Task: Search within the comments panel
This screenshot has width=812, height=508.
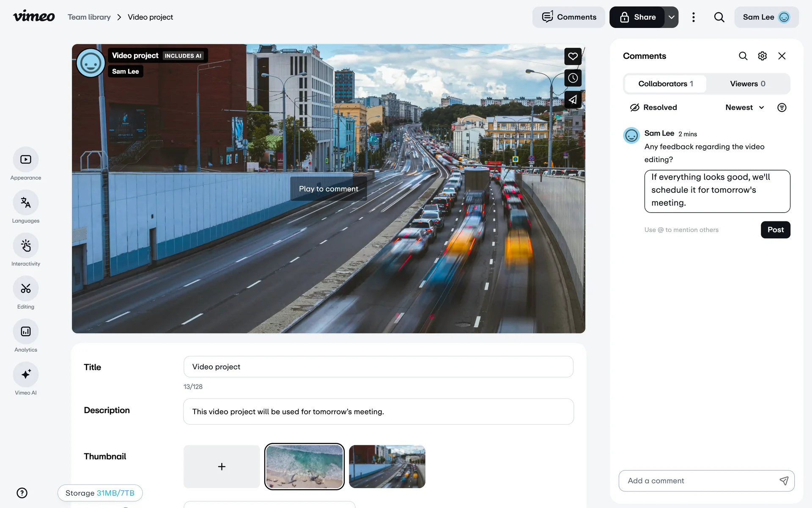Action: (x=743, y=56)
